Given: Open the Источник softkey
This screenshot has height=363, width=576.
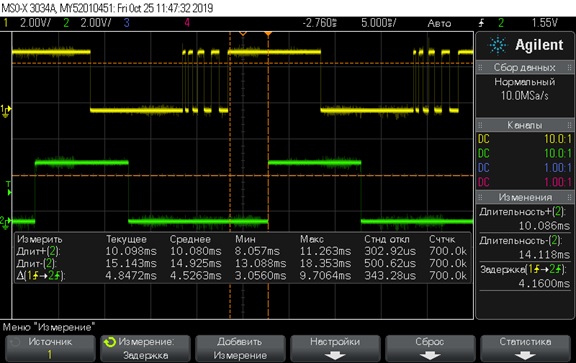Looking at the screenshot, I should click(50, 348).
